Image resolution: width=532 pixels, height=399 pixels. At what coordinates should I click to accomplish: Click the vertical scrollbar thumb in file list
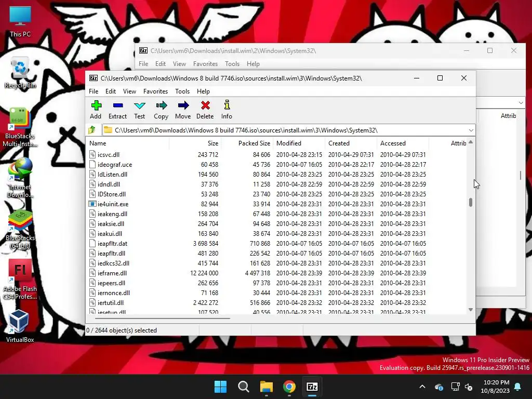[471, 202]
